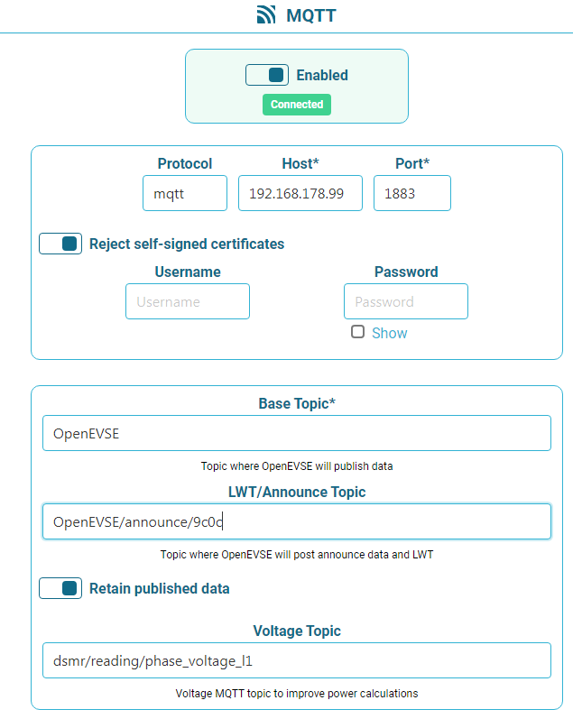Select the Base Topic field showing OpenEVSE
The width and height of the screenshot is (573, 728).
click(x=297, y=433)
